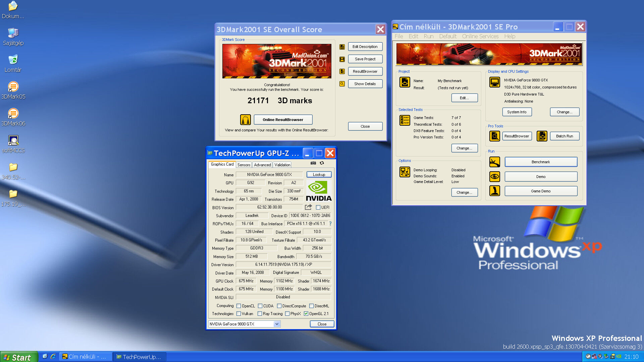Toggle the OpenGL 2.1 checkbox
The height and width of the screenshot is (362, 644).
(306, 314)
